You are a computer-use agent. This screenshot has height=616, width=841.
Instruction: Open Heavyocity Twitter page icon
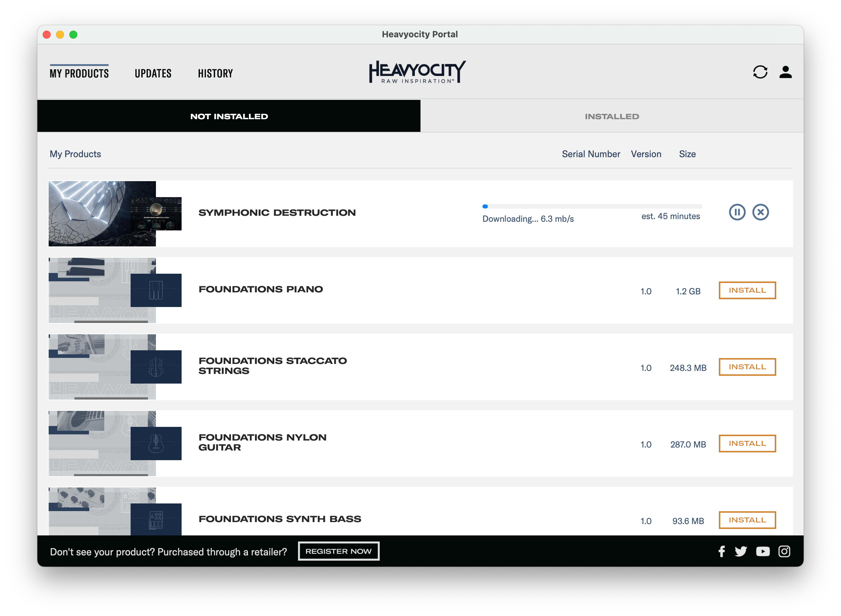pyautogui.click(x=741, y=551)
